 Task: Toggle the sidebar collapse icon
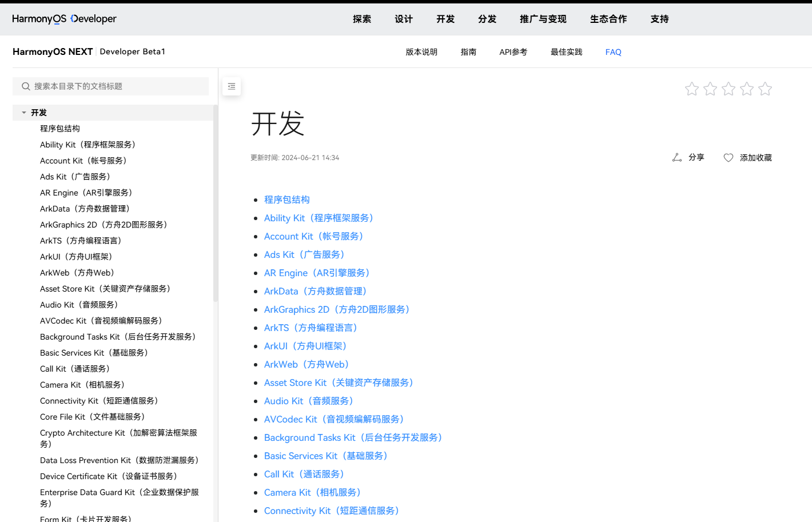pyautogui.click(x=232, y=86)
